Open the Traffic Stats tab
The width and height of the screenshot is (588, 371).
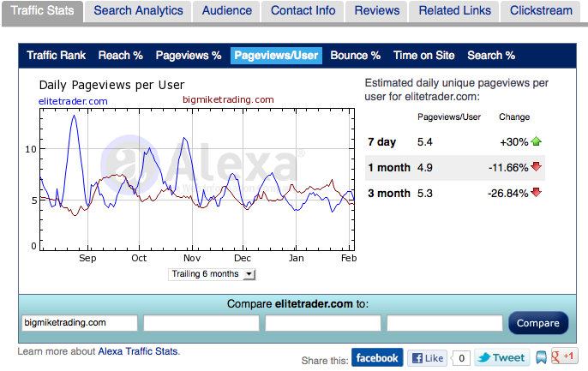[x=42, y=11]
